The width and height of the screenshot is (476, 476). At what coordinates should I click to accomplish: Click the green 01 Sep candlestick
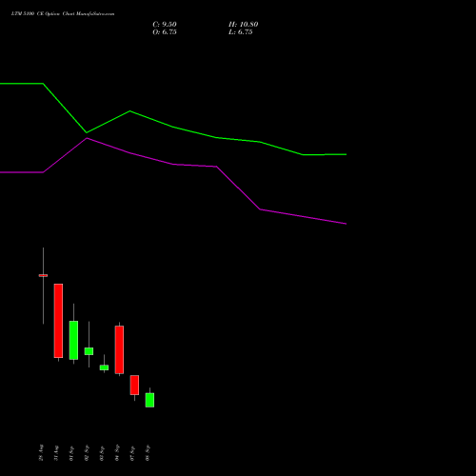[x=73, y=340]
